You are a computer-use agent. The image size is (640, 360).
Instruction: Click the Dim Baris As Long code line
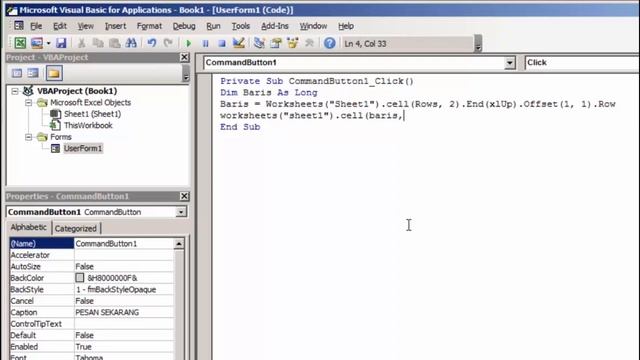[x=269, y=93]
